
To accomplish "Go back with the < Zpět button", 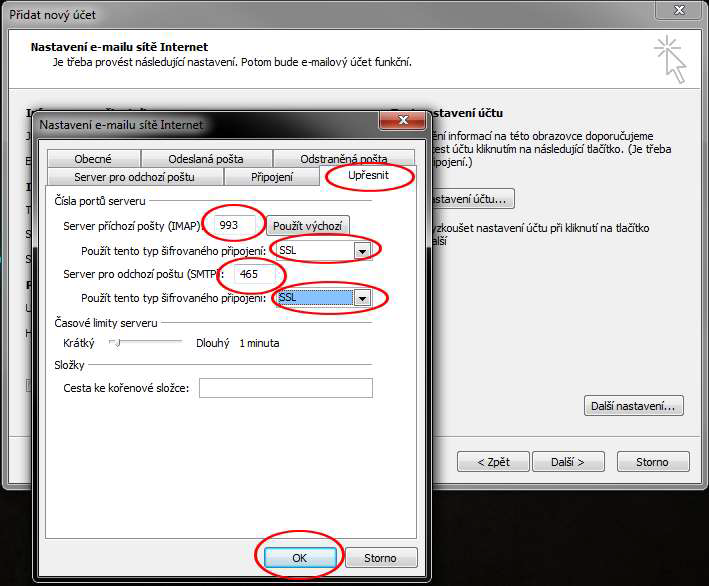I will coord(493,462).
